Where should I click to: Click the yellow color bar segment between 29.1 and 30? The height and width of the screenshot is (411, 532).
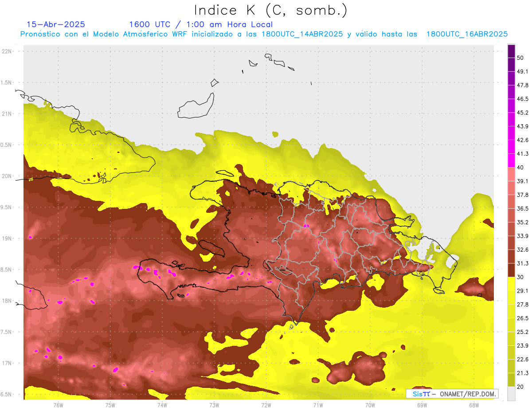pyautogui.click(x=512, y=284)
